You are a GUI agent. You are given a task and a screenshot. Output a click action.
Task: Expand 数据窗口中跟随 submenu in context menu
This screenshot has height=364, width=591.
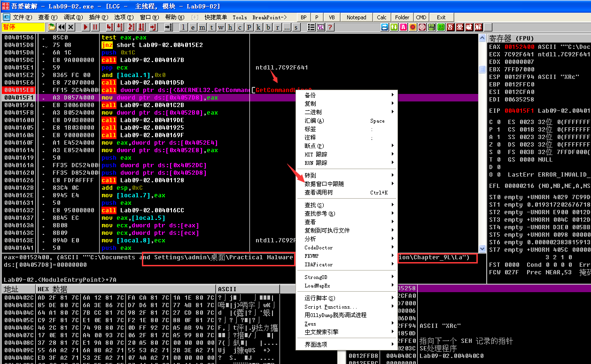click(x=346, y=184)
